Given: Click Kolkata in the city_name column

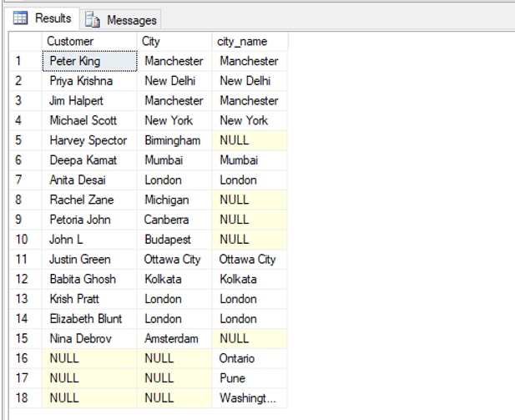Looking at the screenshot, I should click(x=250, y=279).
